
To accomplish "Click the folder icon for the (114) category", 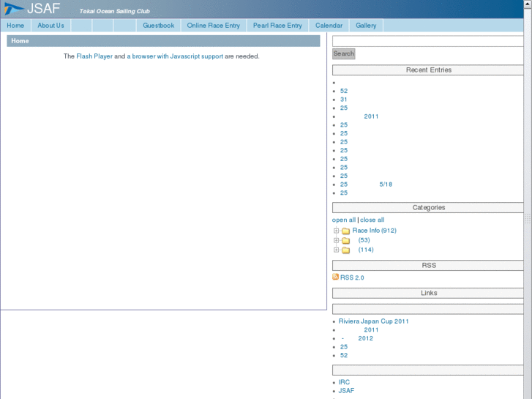I will tap(345, 250).
